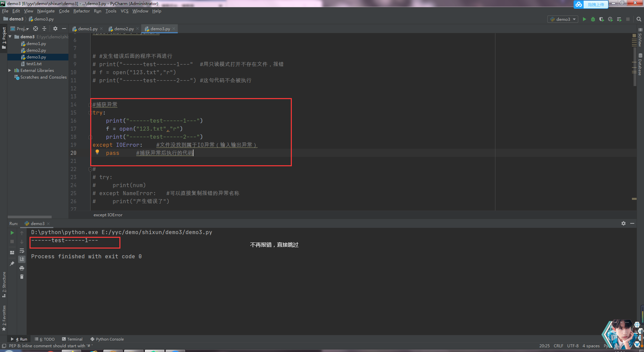Image resolution: width=644 pixels, height=352 pixels.
Task: Open the 6: TODO tool window
Action: 45,339
